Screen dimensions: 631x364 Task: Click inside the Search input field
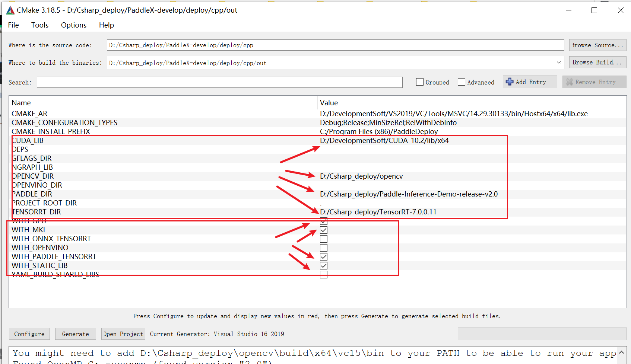219,82
